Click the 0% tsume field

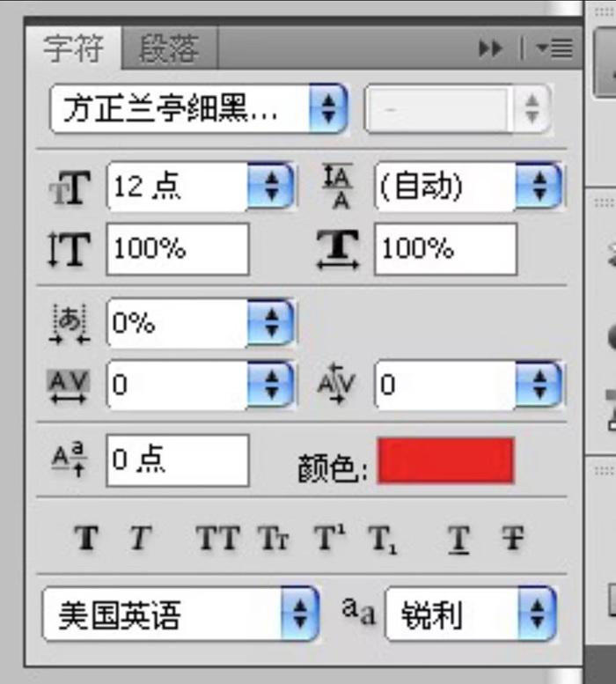[178, 323]
